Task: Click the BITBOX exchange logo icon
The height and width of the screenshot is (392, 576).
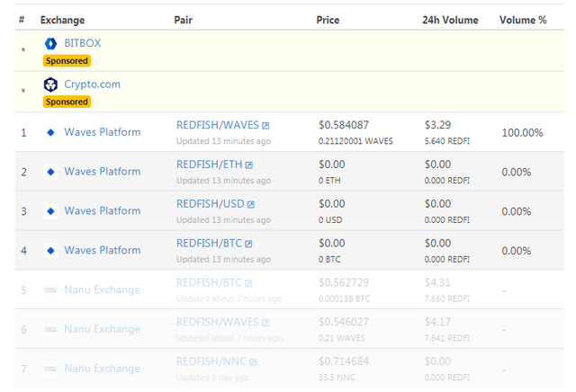Action: click(x=50, y=44)
